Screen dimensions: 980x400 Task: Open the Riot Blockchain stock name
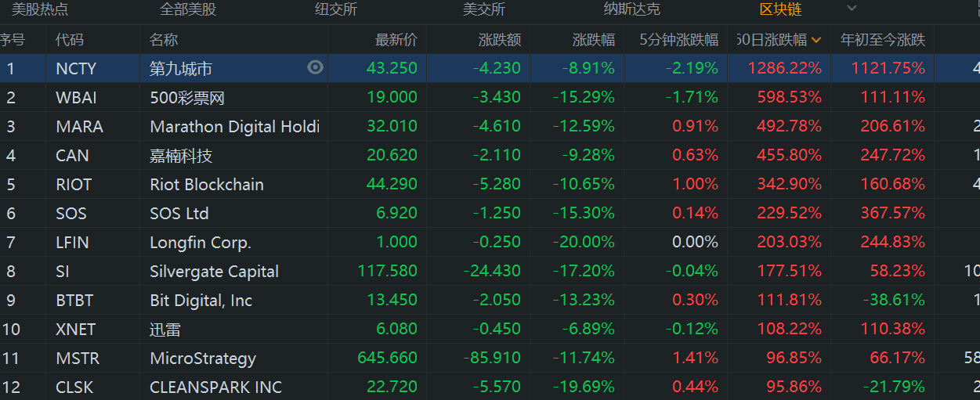(207, 185)
